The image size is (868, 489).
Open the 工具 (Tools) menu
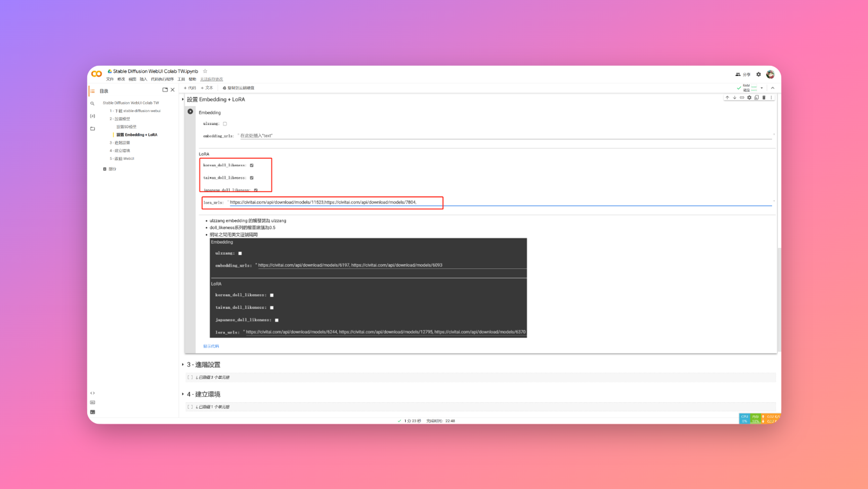tap(181, 79)
